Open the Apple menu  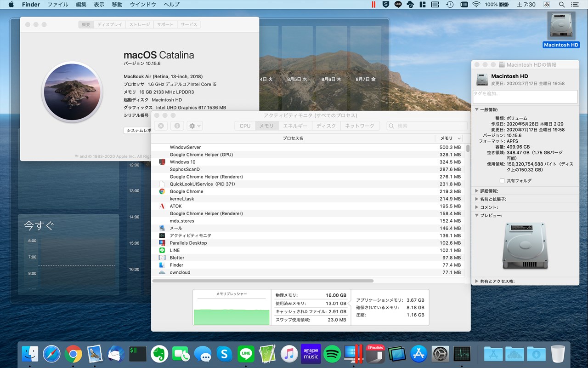pos(11,5)
